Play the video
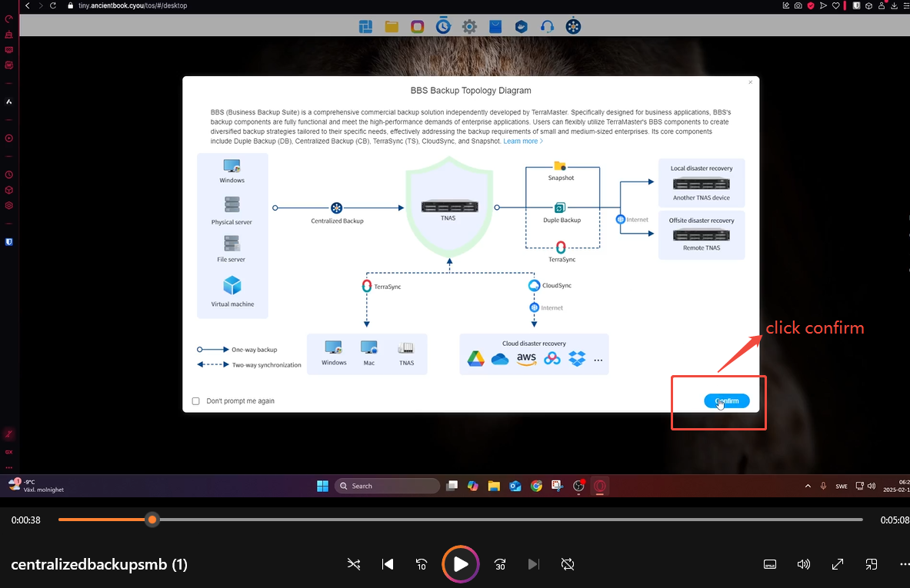This screenshot has height=588, width=910. 461,564
